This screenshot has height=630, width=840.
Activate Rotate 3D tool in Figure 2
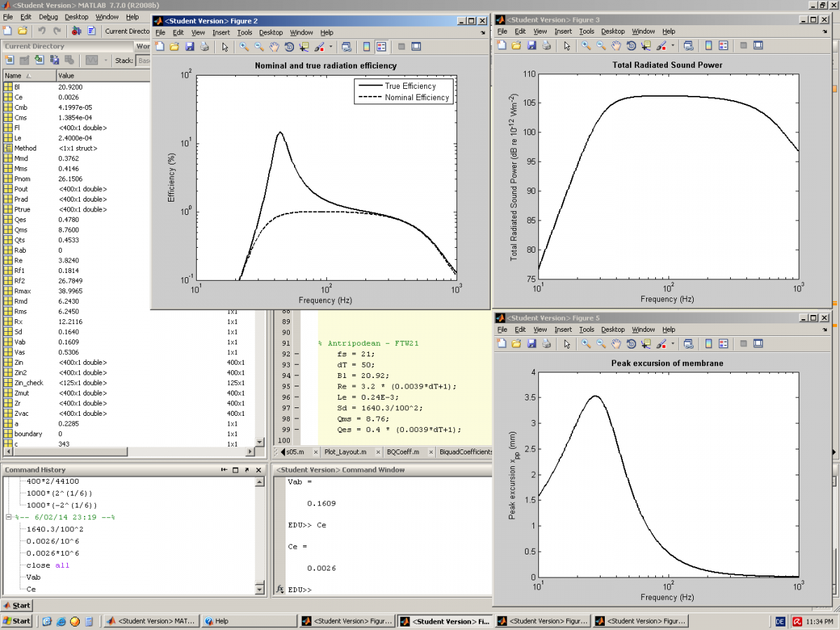click(x=289, y=47)
